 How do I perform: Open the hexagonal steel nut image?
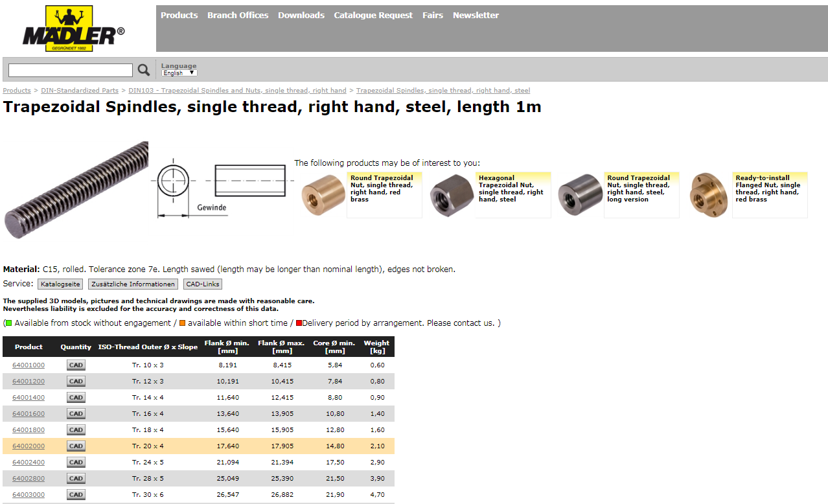(x=452, y=195)
